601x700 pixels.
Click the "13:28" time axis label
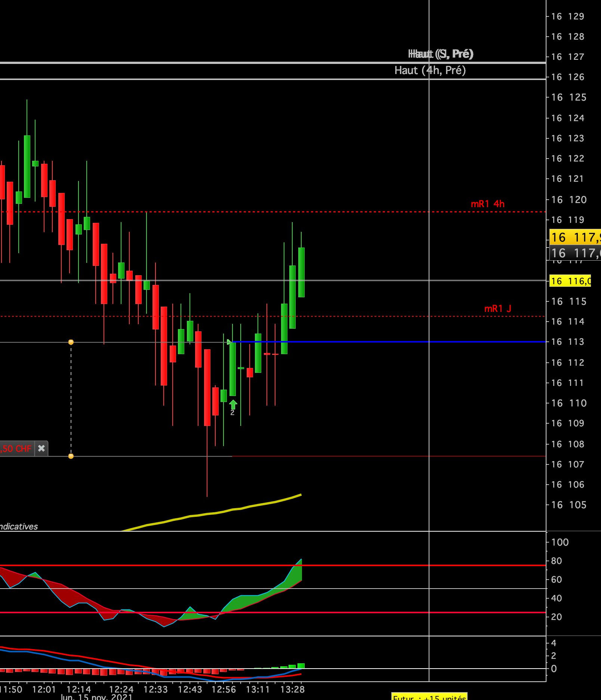click(293, 689)
